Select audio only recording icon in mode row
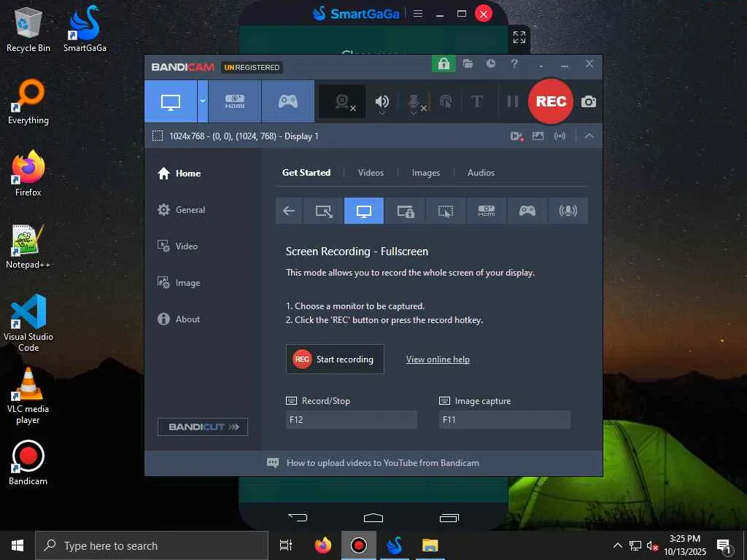 click(568, 211)
